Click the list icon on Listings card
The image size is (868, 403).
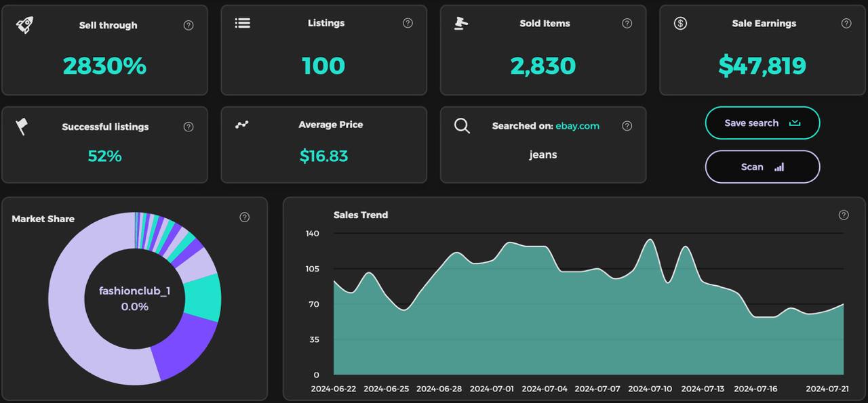243,23
